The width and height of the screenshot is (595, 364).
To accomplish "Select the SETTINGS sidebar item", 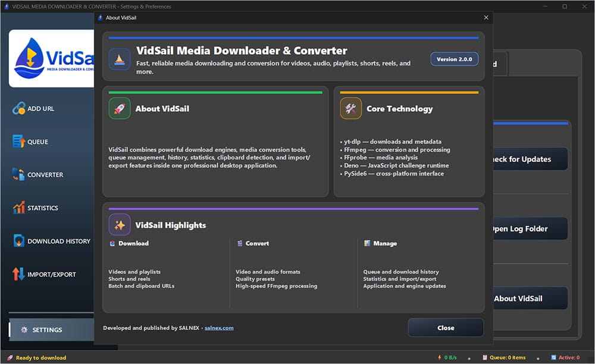I will 51,330.
